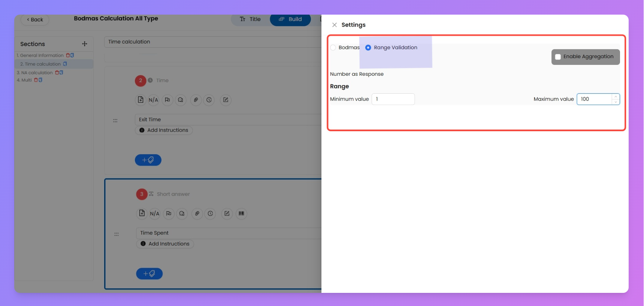Duplicate the NA calculation section
The image size is (644, 306).
pos(61,73)
